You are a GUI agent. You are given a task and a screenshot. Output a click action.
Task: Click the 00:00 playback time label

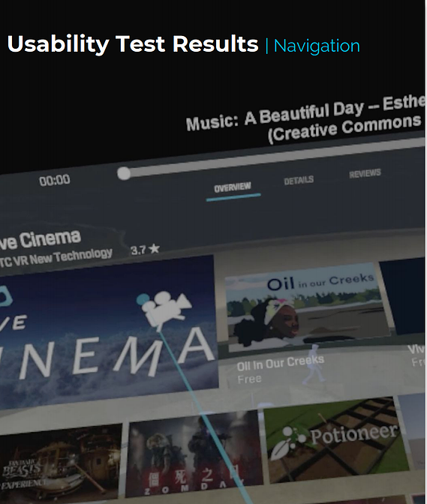click(54, 180)
